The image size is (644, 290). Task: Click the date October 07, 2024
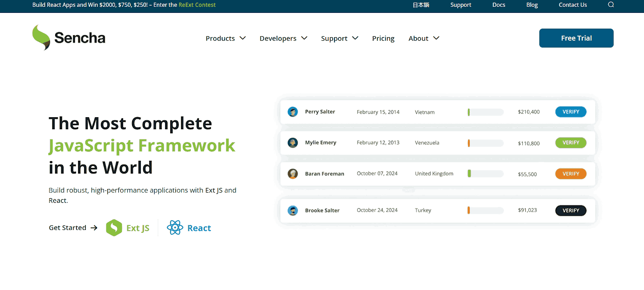point(377,174)
